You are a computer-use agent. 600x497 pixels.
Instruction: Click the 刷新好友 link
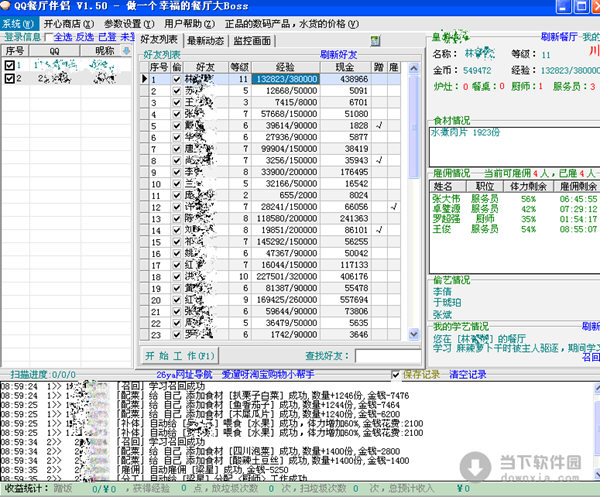[338, 55]
